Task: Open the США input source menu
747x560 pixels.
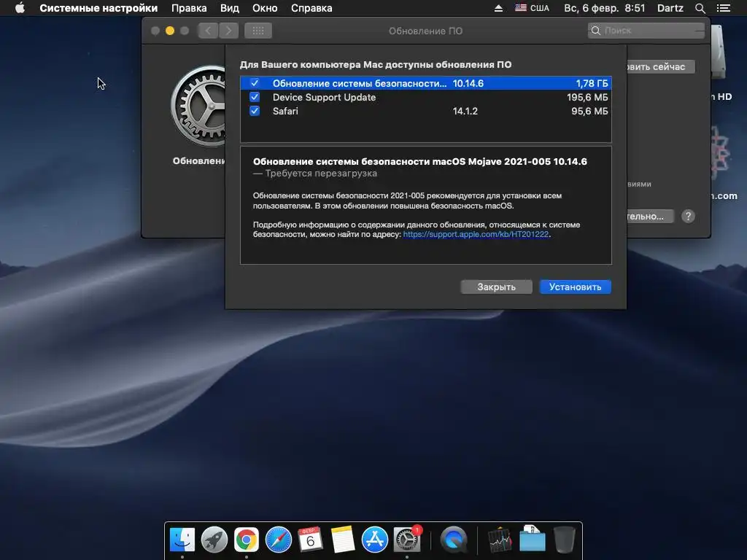Action: pos(532,8)
